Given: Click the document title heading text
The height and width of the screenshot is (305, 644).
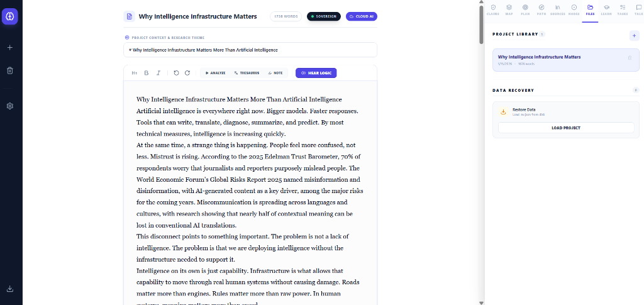Looking at the screenshot, I should (x=197, y=16).
